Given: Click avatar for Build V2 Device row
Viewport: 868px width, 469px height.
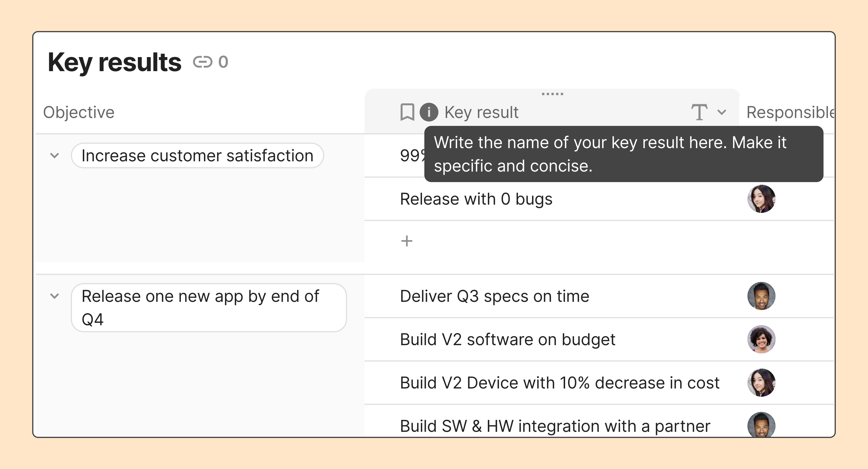Looking at the screenshot, I should [x=761, y=383].
